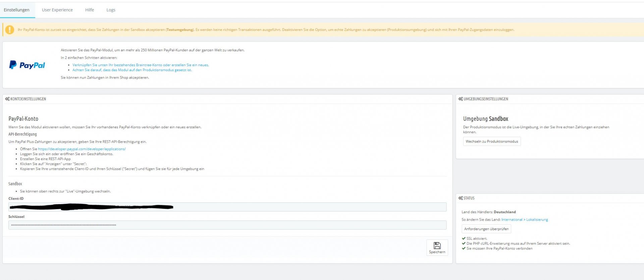Click the API-Berechtigung subheading

click(x=22, y=134)
